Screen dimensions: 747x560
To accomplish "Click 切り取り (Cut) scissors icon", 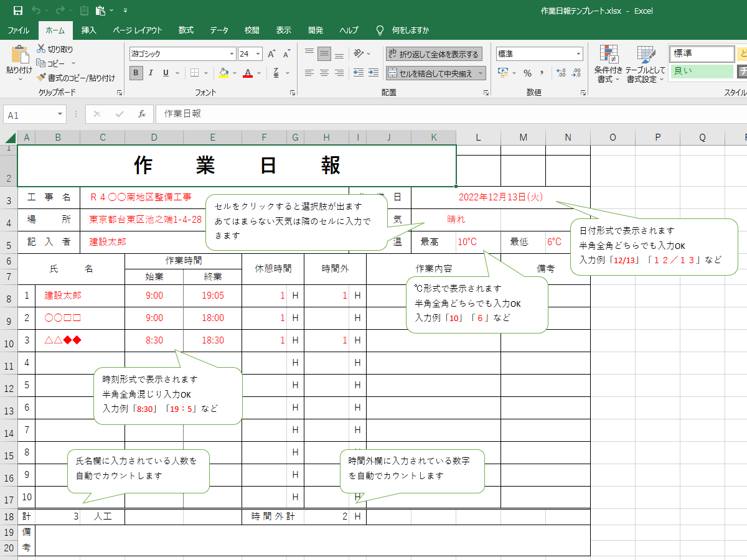I will pyautogui.click(x=42, y=49).
